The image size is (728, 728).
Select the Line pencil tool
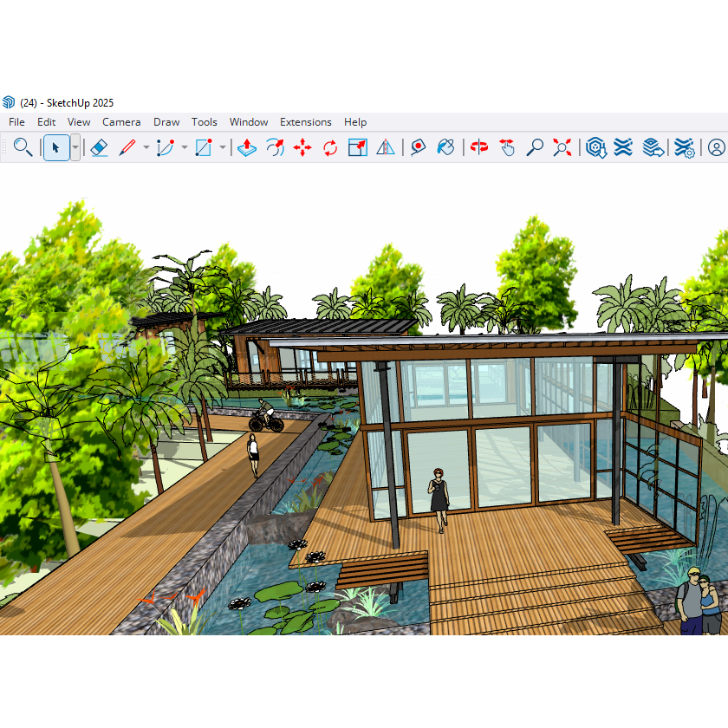[x=127, y=147]
